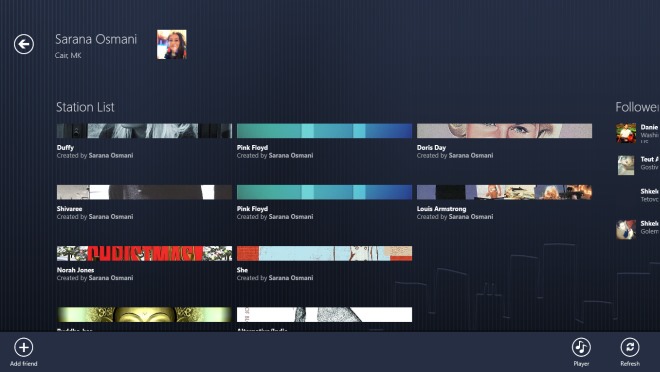Go back using the arrow icon
Screen dimensions: 660x372
[24, 44]
